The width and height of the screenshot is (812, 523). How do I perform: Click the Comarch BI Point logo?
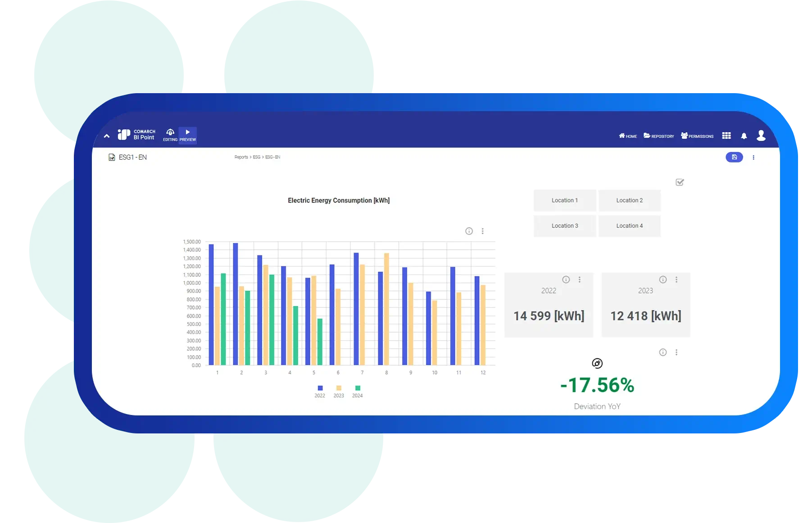tap(136, 135)
